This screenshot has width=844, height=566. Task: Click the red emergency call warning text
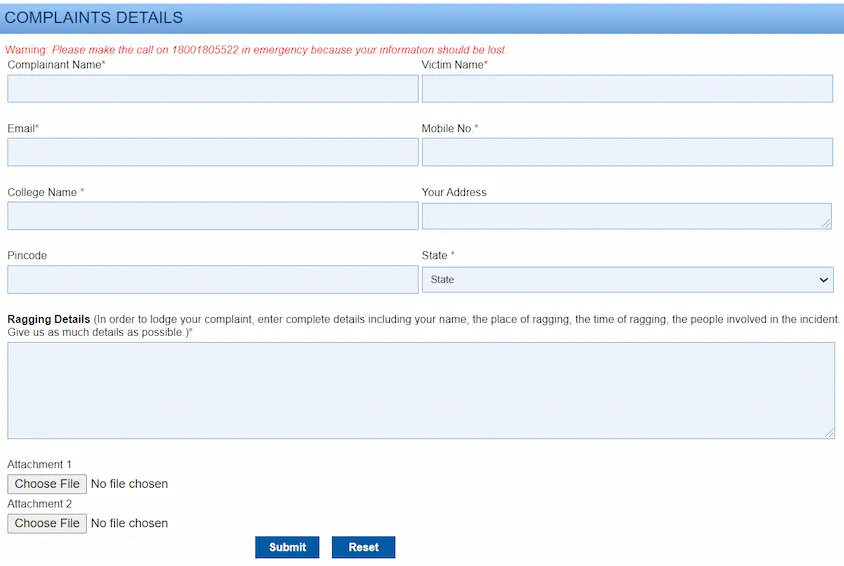tap(256, 50)
